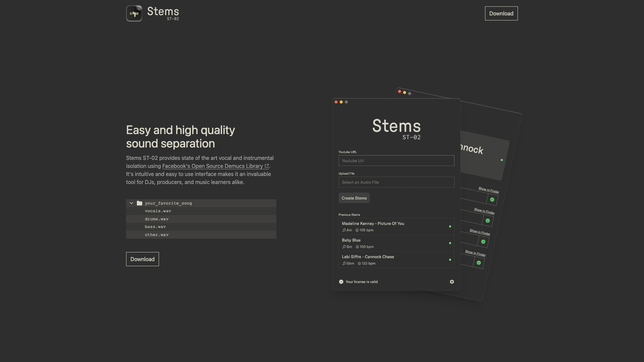The width and height of the screenshot is (644, 362).
Task: Click the green status dot on Baby Blue
Action: click(450, 243)
